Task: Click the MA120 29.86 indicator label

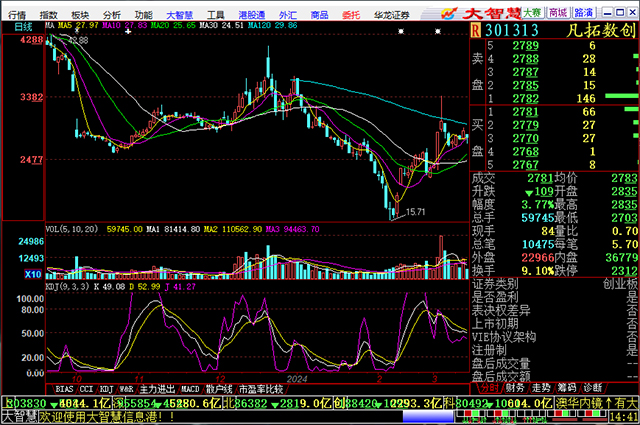Action: pos(272,25)
